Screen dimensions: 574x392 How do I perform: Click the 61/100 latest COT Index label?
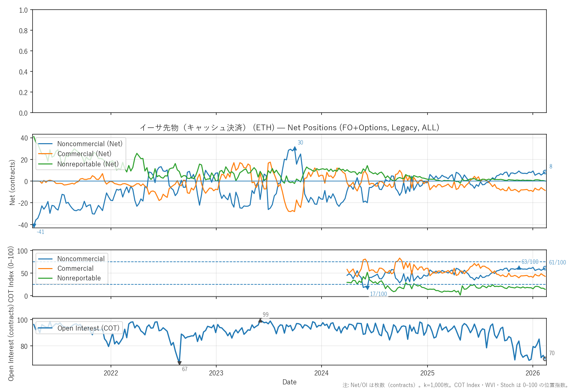[557, 262]
